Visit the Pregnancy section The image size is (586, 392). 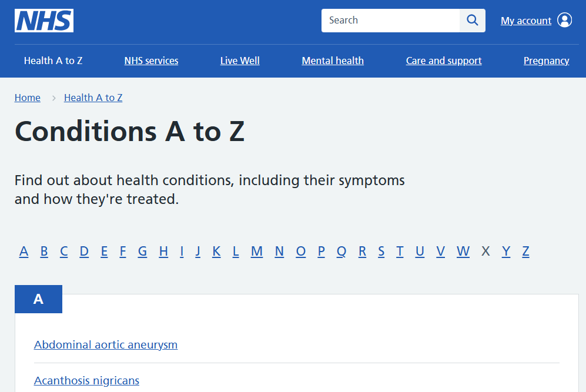pos(546,60)
